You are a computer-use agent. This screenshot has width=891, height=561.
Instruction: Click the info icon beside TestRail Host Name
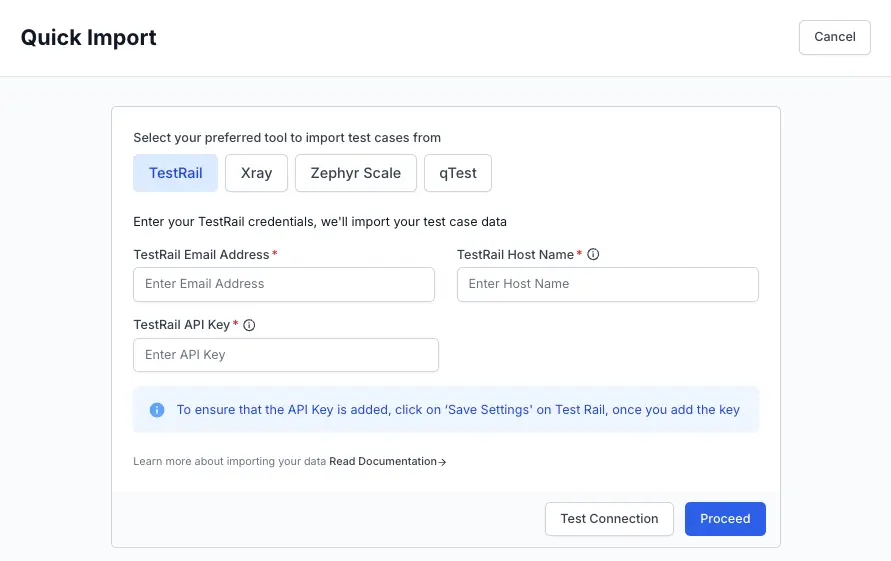(x=593, y=255)
